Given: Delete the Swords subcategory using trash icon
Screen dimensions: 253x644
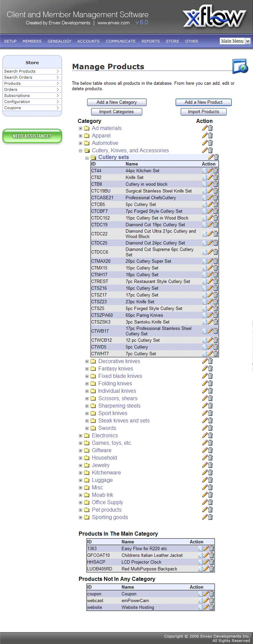Looking at the screenshot, I should coord(210,428).
